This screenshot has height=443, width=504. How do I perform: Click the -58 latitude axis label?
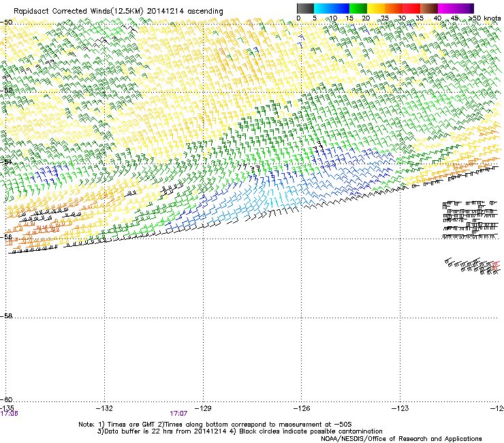click(6, 316)
